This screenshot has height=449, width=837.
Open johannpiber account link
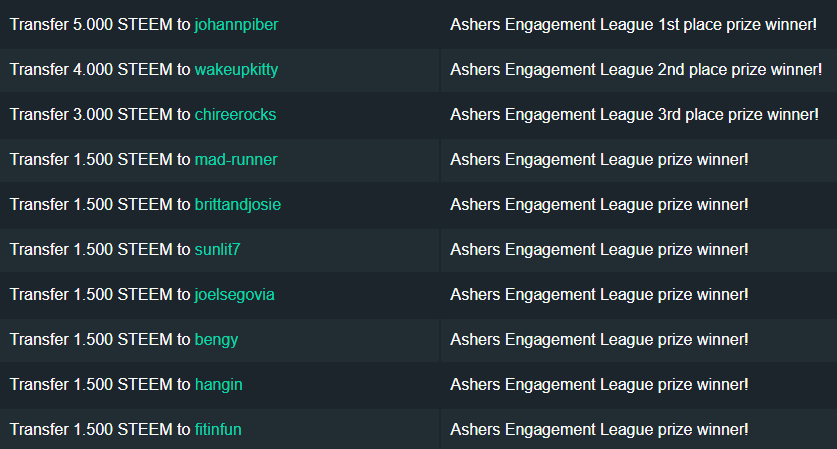tap(236, 25)
